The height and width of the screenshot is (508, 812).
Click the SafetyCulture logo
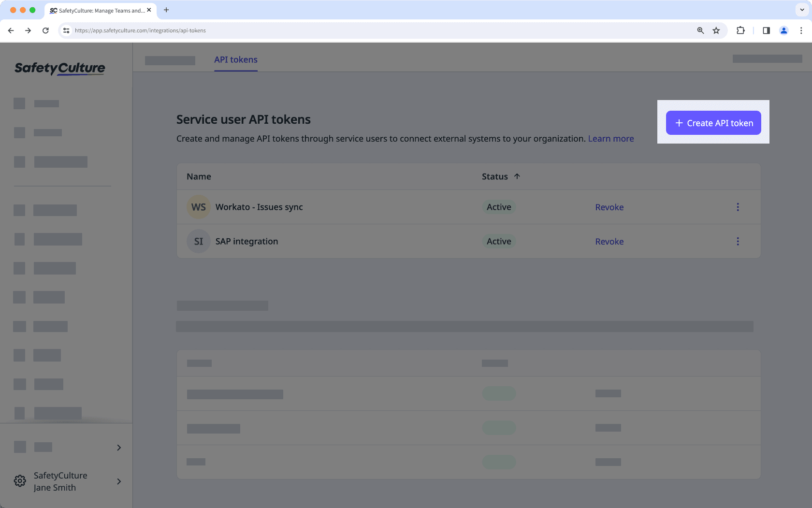coord(59,68)
